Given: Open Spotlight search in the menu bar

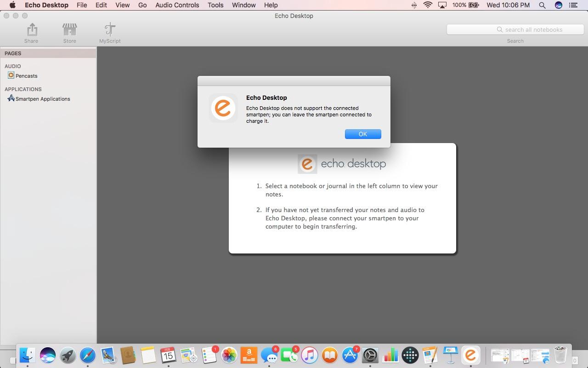Looking at the screenshot, I should point(542,5).
